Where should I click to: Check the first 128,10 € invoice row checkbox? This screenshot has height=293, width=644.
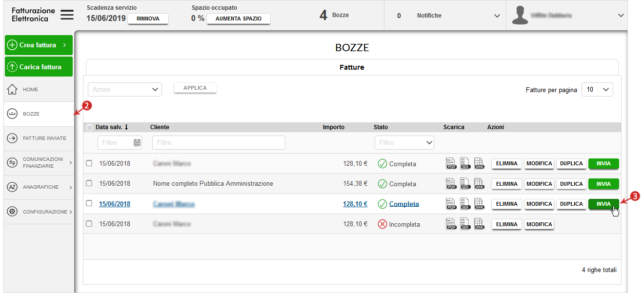89,163
